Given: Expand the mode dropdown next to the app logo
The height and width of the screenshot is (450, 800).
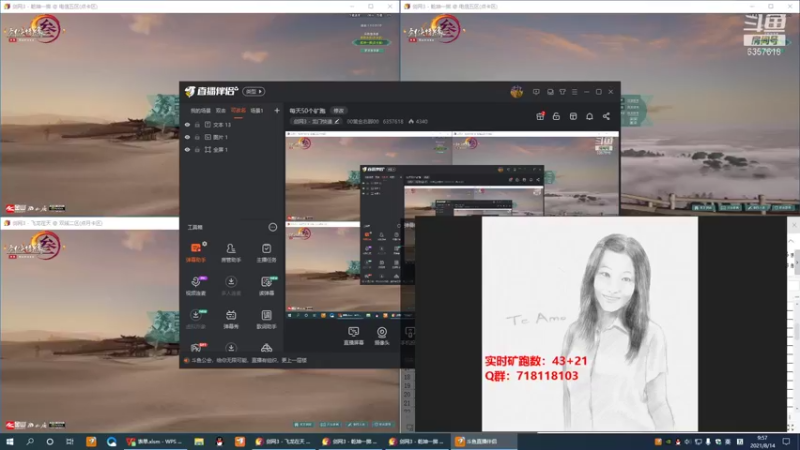Looking at the screenshot, I should 254,91.
